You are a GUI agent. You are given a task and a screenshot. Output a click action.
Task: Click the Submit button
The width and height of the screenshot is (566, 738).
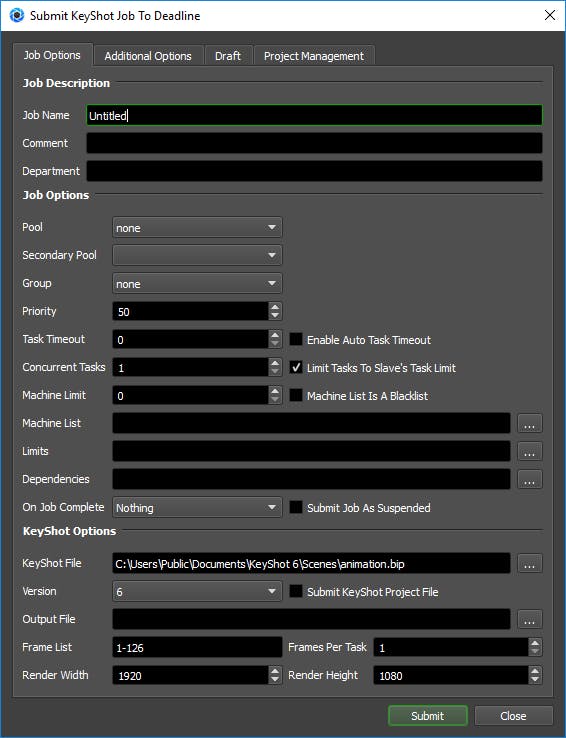tap(428, 715)
